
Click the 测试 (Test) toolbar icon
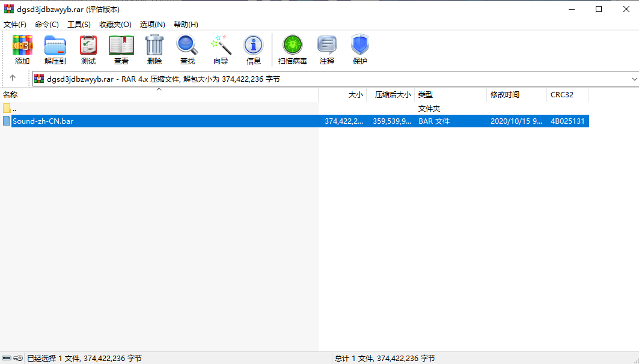click(88, 45)
